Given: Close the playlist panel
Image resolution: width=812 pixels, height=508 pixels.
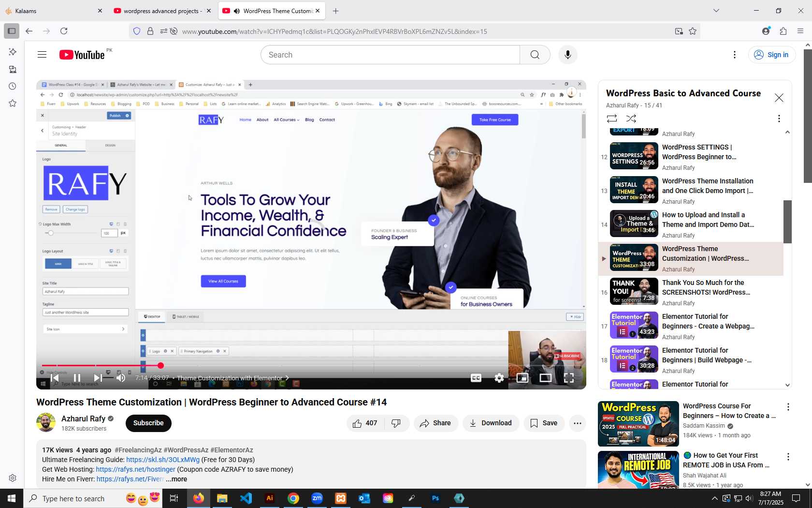Looking at the screenshot, I should click(779, 98).
